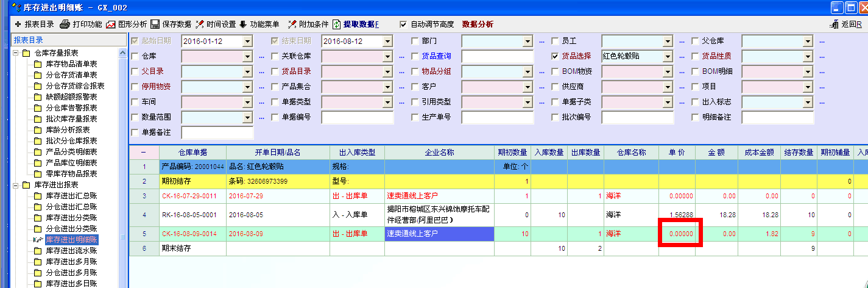This screenshot has height=288, width=868.
Task: Open the 起始日期 date dropdown
Action: tap(247, 41)
